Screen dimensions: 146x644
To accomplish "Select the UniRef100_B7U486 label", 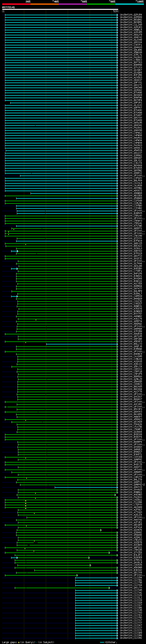I will point(131,93).
